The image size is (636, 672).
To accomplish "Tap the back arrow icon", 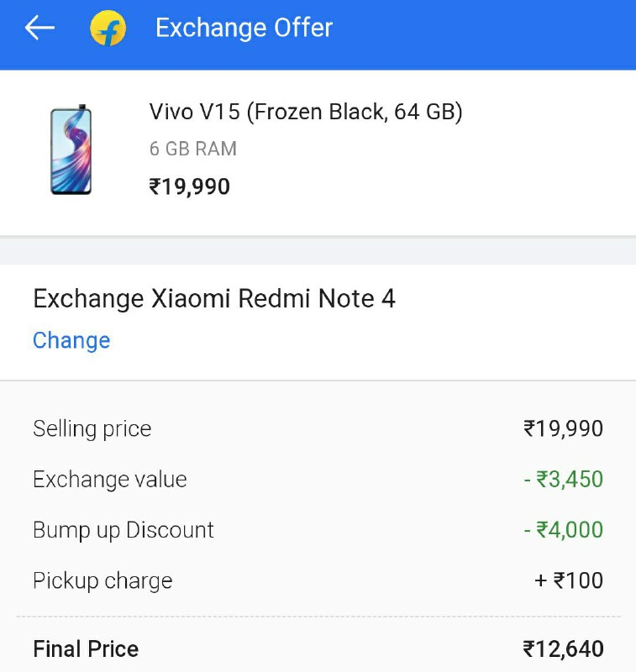I will 39,28.
